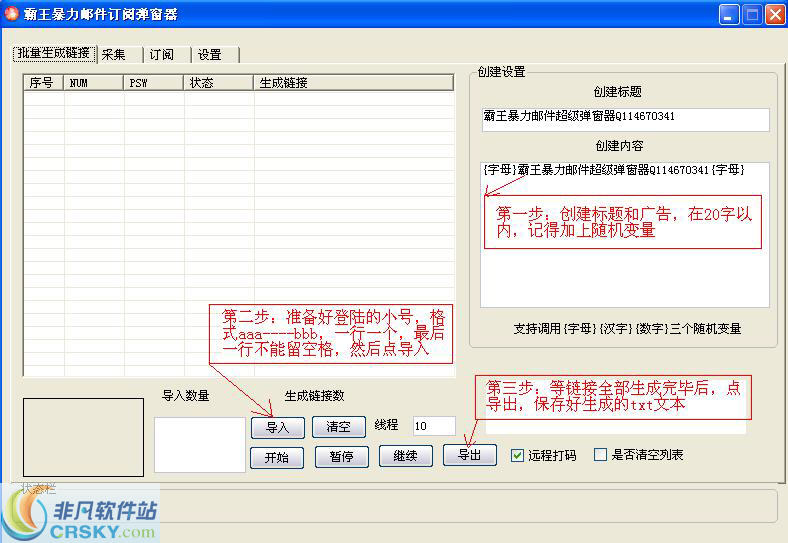Image resolution: width=788 pixels, height=543 pixels.
Task: Click the 清空 button
Action: [338, 427]
